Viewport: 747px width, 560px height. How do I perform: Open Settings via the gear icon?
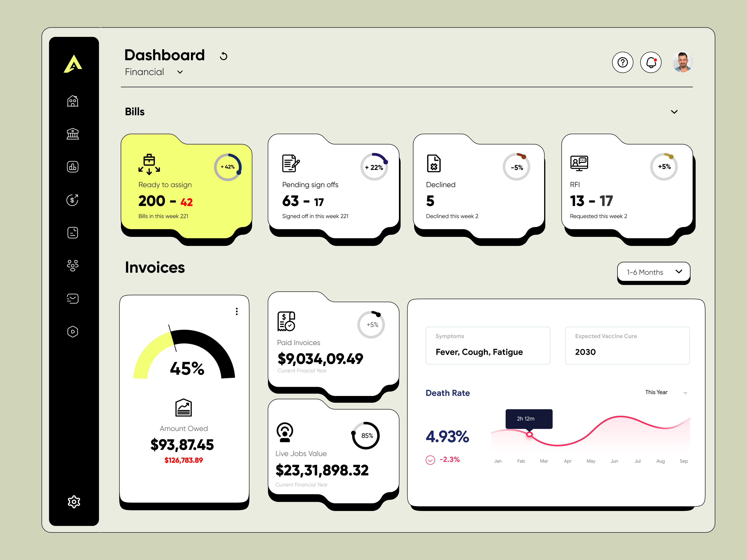point(74,502)
